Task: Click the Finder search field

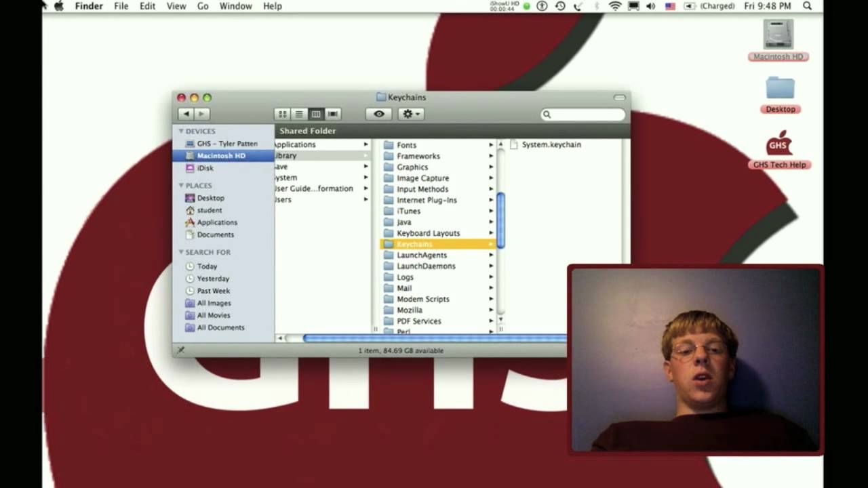Action: pos(583,115)
